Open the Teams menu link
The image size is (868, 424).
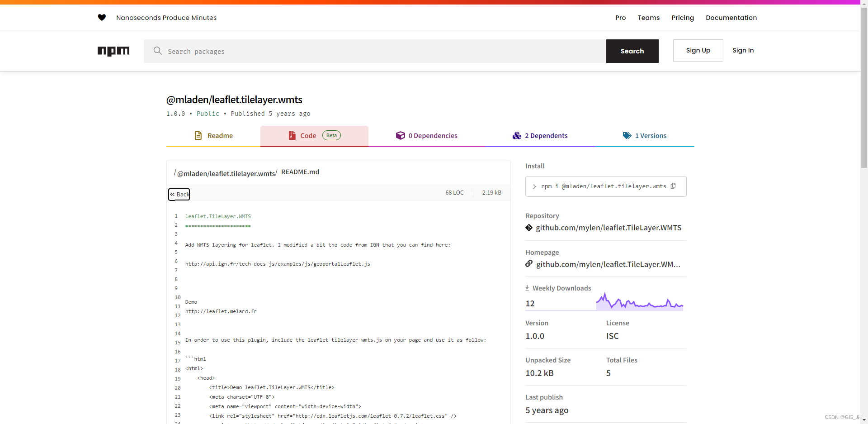pos(649,18)
